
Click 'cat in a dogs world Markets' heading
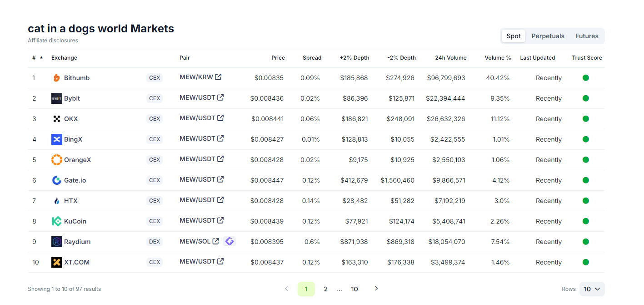(x=101, y=28)
